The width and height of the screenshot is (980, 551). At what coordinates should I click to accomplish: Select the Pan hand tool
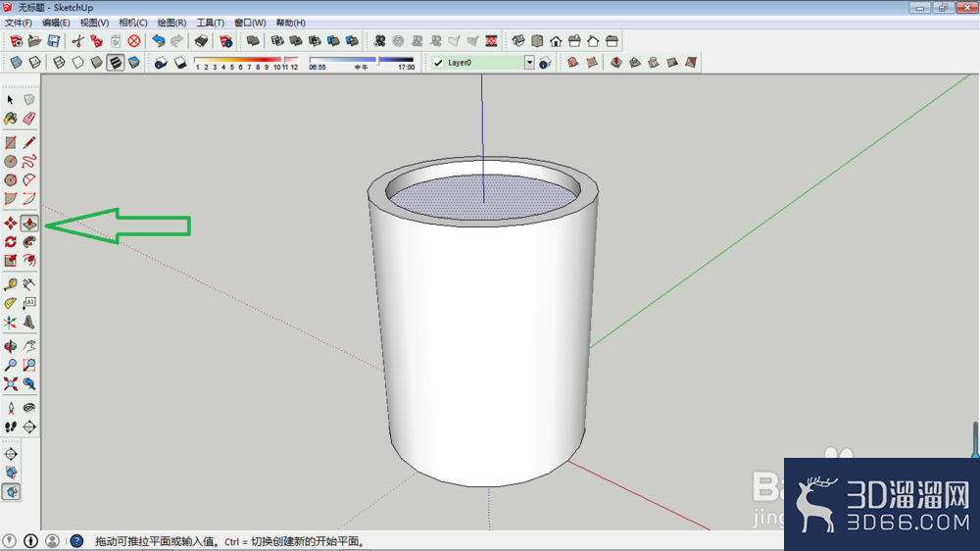coord(29,346)
